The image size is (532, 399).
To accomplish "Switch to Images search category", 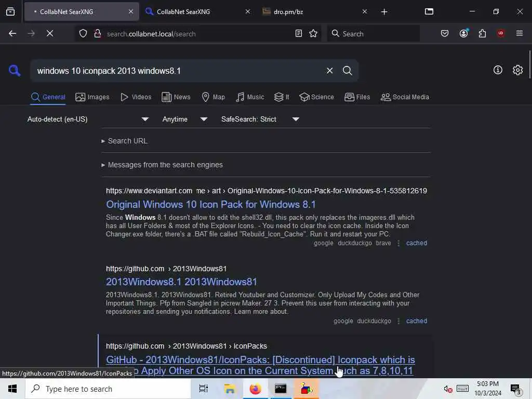I will (x=92, y=97).
